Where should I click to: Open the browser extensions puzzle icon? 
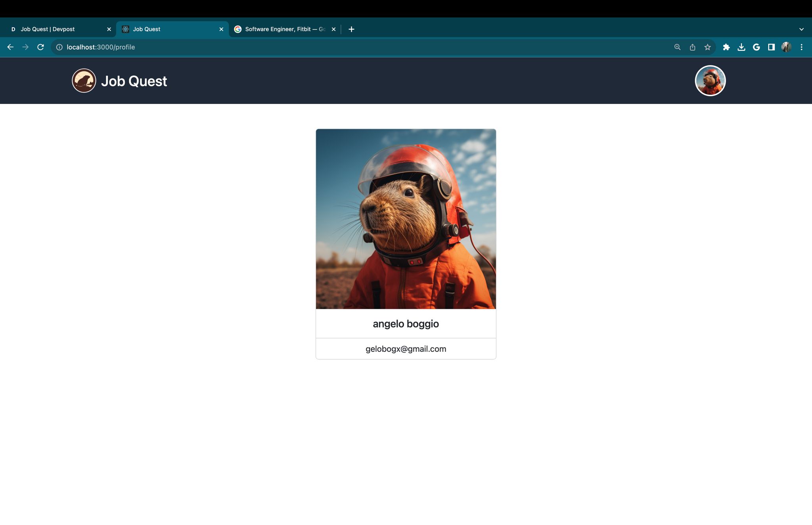(726, 47)
